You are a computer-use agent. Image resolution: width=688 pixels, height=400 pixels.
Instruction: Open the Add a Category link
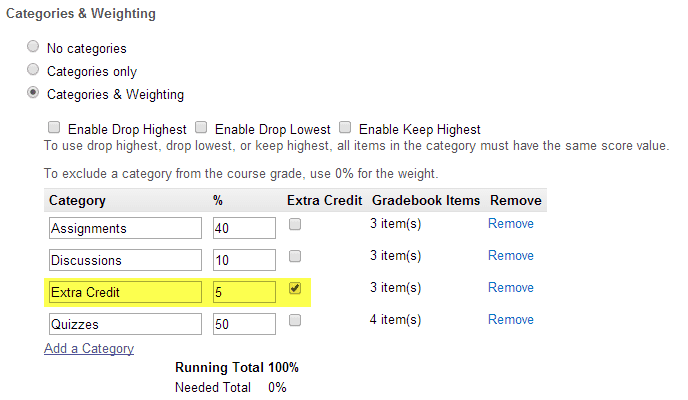(89, 349)
